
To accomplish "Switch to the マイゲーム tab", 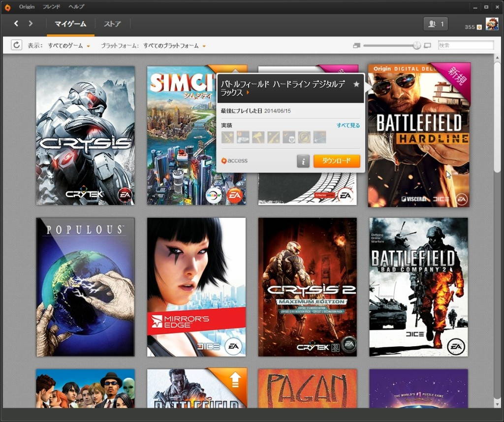I will click(x=70, y=24).
